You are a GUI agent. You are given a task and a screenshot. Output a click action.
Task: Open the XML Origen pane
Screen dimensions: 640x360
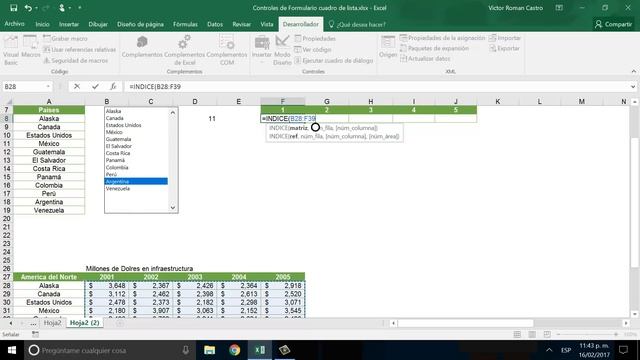click(388, 47)
